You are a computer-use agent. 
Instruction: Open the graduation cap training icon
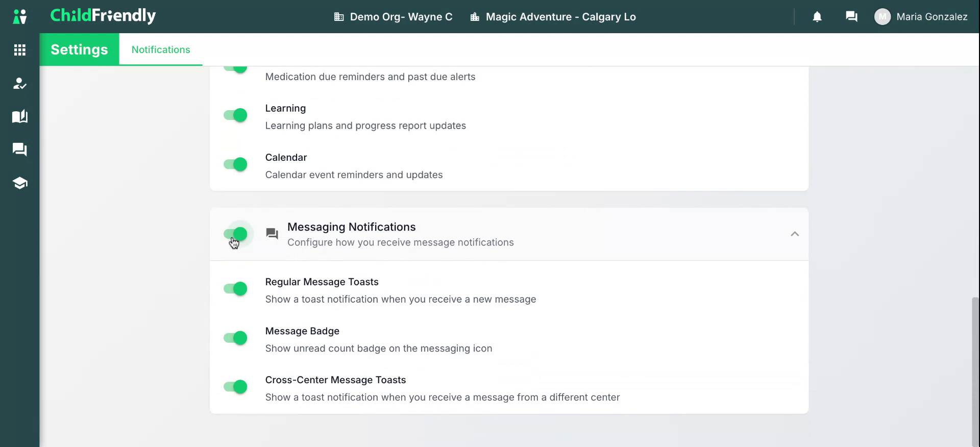[x=20, y=183]
